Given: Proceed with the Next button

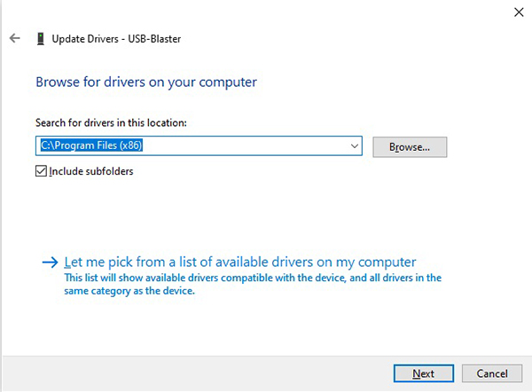Looking at the screenshot, I should 423,373.
